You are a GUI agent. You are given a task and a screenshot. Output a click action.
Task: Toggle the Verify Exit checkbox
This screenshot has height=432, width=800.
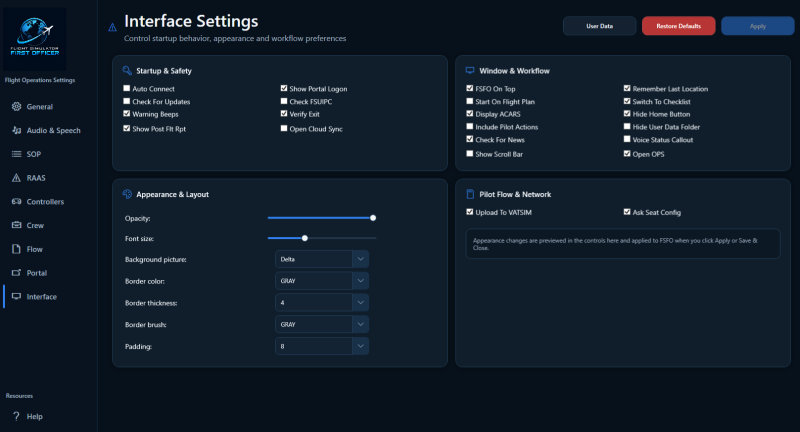click(x=284, y=114)
